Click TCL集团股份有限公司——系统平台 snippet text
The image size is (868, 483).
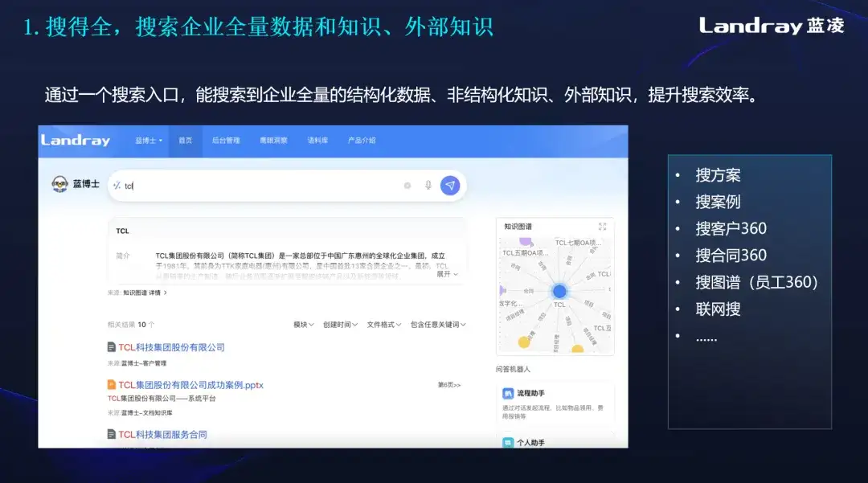click(162, 399)
